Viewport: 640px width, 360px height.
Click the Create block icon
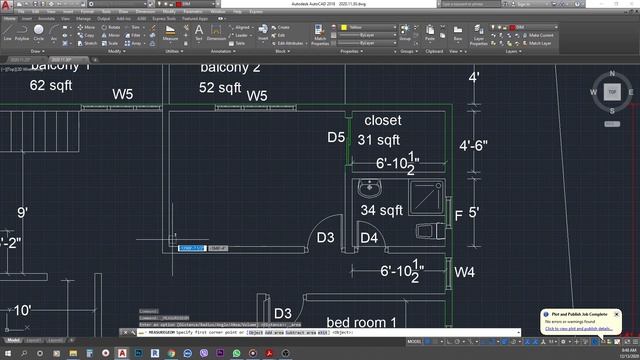pos(280,27)
